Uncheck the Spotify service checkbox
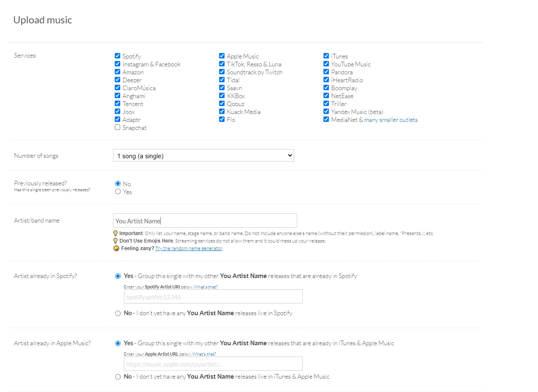This screenshot has height=392, width=538. tap(118, 56)
